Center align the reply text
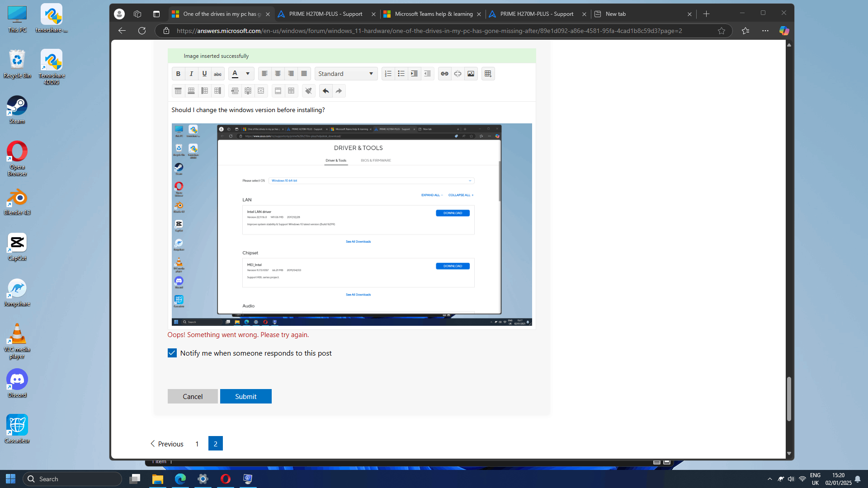 pos(278,74)
